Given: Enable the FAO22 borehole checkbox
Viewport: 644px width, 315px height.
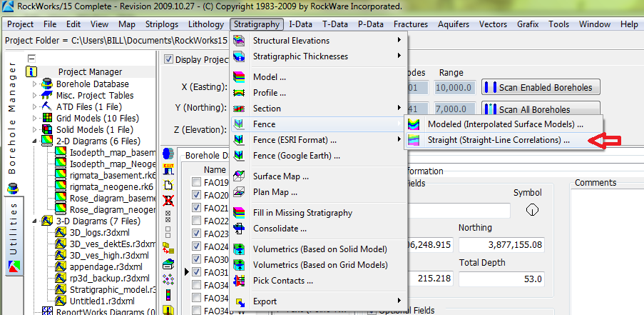Looking at the screenshot, I should (x=197, y=221).
